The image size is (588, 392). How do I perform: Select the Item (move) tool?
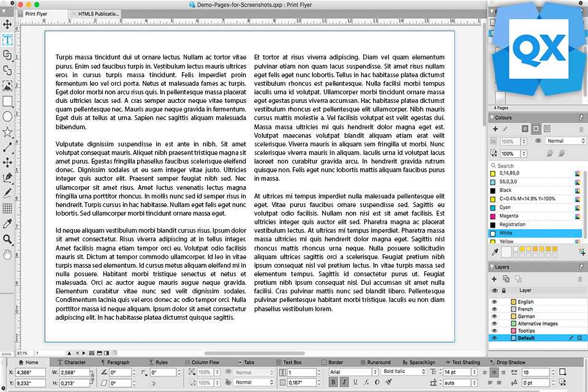tap(7, 24)
